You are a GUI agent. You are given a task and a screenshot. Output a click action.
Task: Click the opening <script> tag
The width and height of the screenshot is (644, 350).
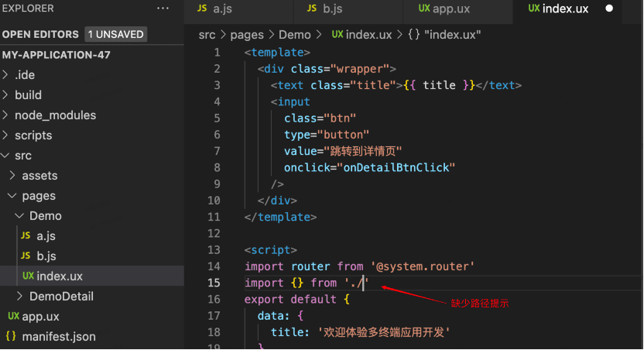click(271, 250)
